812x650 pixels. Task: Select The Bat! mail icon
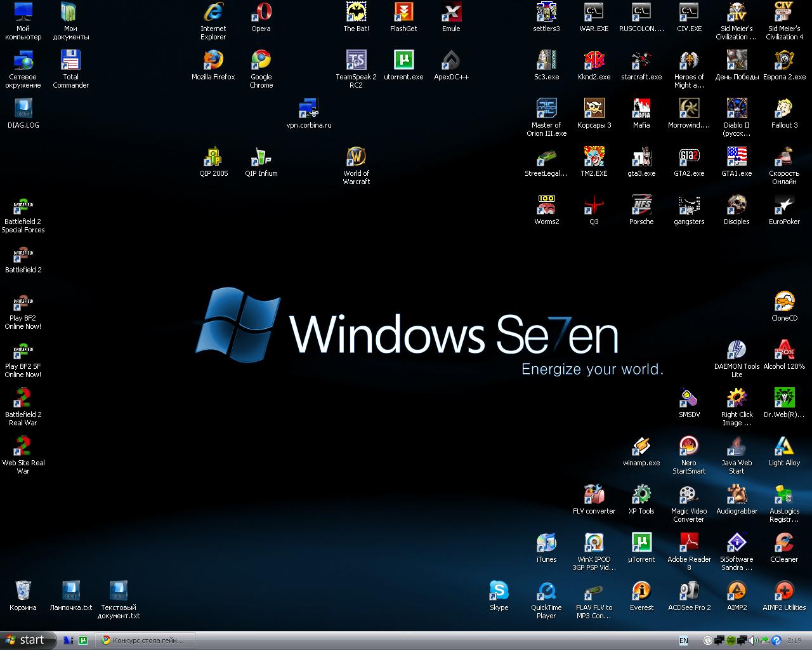(x=356, y=12)
